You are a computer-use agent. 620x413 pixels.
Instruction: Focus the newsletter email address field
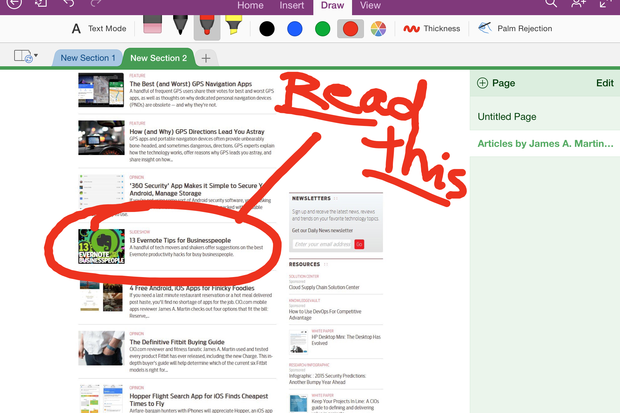322,244
